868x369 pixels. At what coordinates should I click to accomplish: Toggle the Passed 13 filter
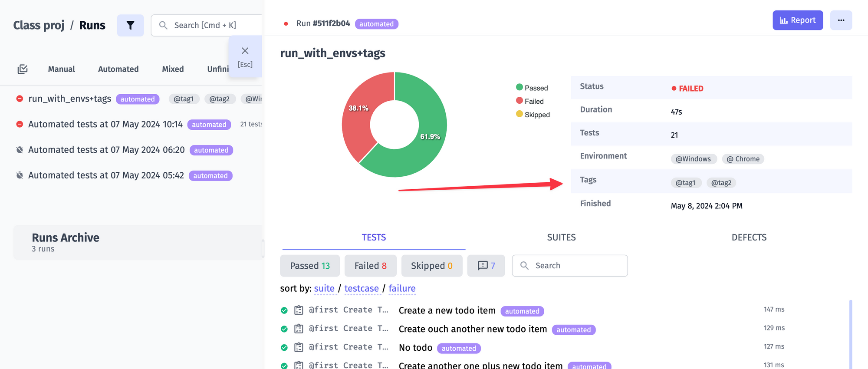pos(310,266)
